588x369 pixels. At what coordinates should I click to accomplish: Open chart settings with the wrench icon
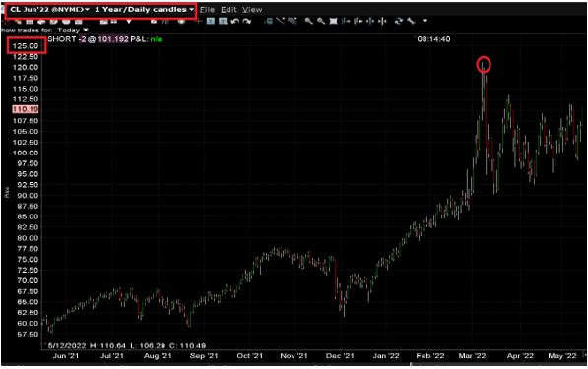tap(411, 21)
